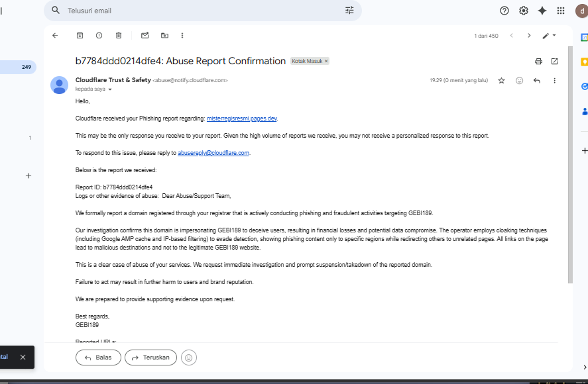The height and width of the screenshot is (384, 588).
Task: Open Gmail support help icon
Action: tap(504, 11)
